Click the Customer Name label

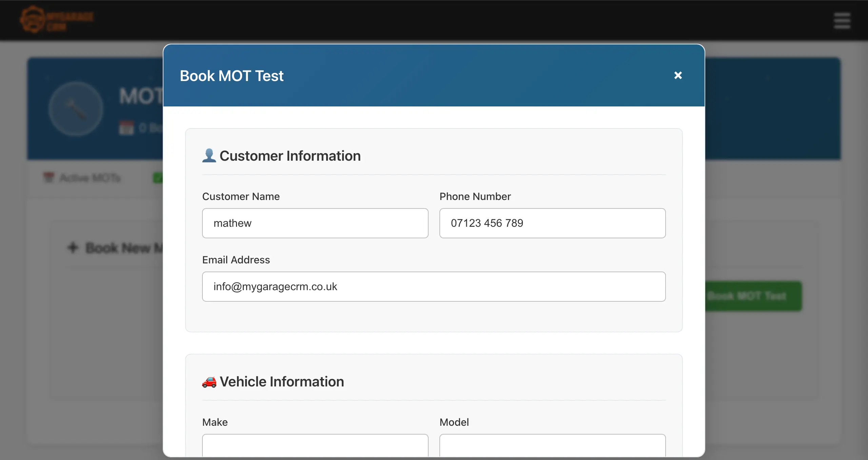click(241, 196)
